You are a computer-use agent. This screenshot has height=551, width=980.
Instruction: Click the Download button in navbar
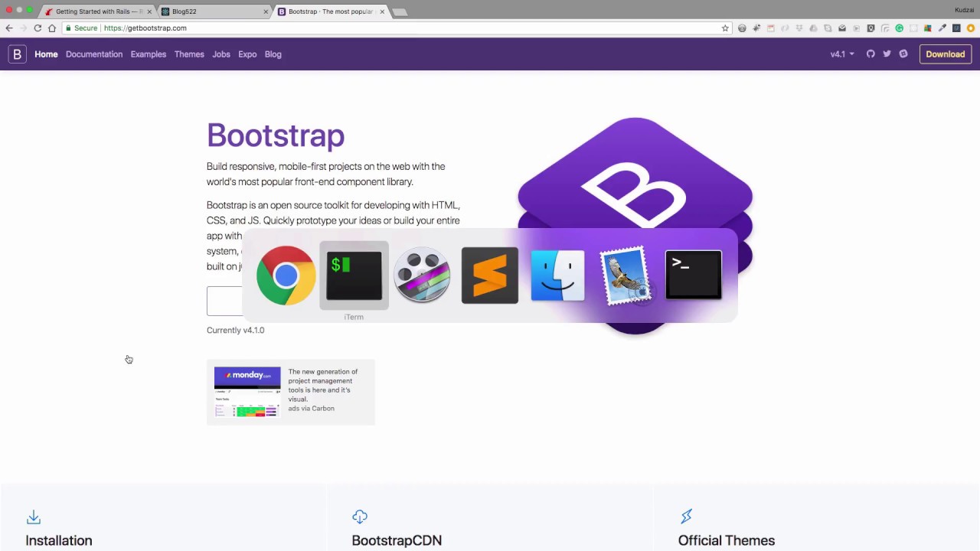[946, 54]
